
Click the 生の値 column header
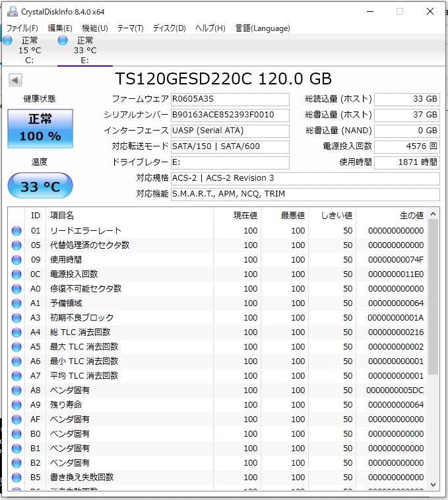pyautogui.click(x=391, y=216)
